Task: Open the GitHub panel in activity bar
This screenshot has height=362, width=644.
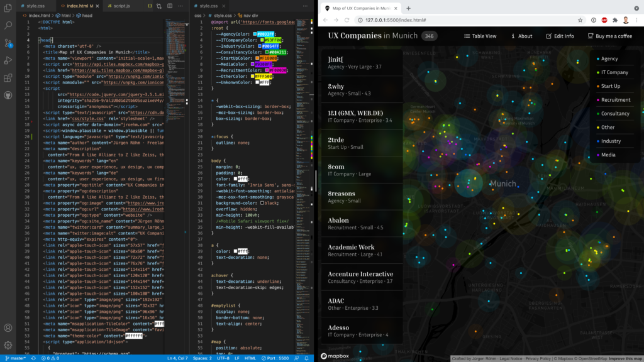Action: 9,96
